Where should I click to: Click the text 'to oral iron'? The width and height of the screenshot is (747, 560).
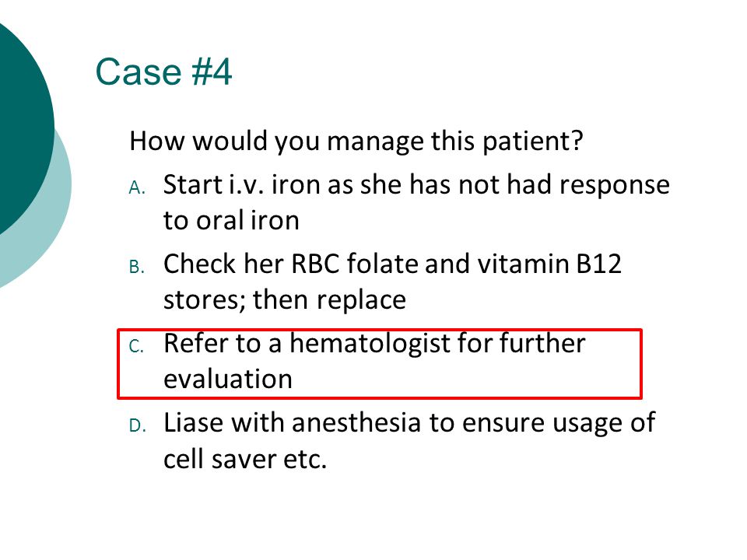point(231,220)
